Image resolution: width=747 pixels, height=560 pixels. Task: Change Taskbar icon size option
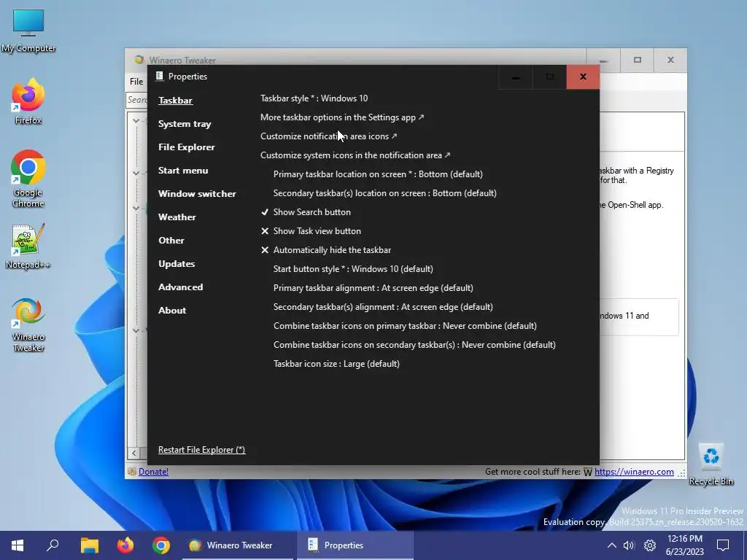336,364
